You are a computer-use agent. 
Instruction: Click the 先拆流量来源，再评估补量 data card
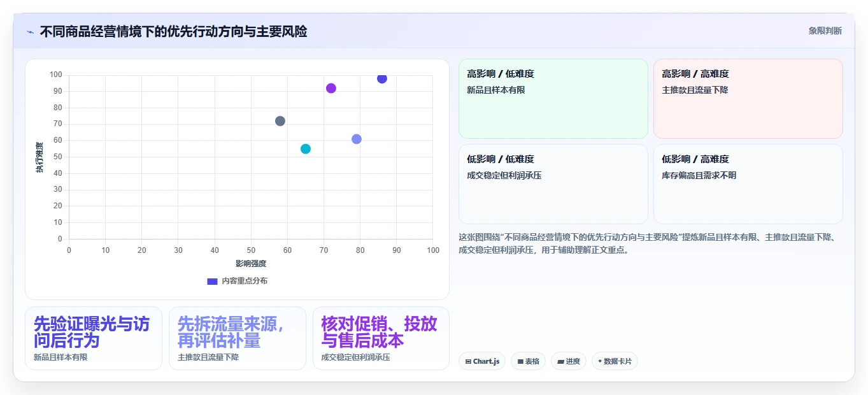pos(237,338)
